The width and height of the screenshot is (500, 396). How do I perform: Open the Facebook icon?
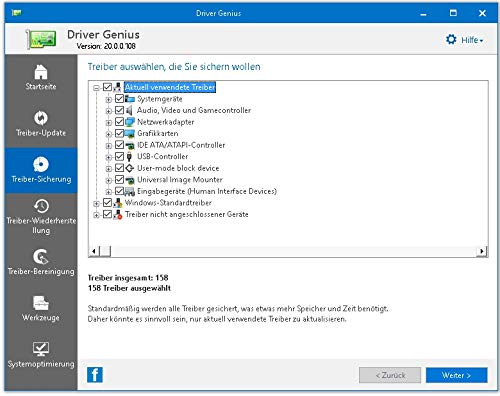pyautogui.click(x=95, y=375)
